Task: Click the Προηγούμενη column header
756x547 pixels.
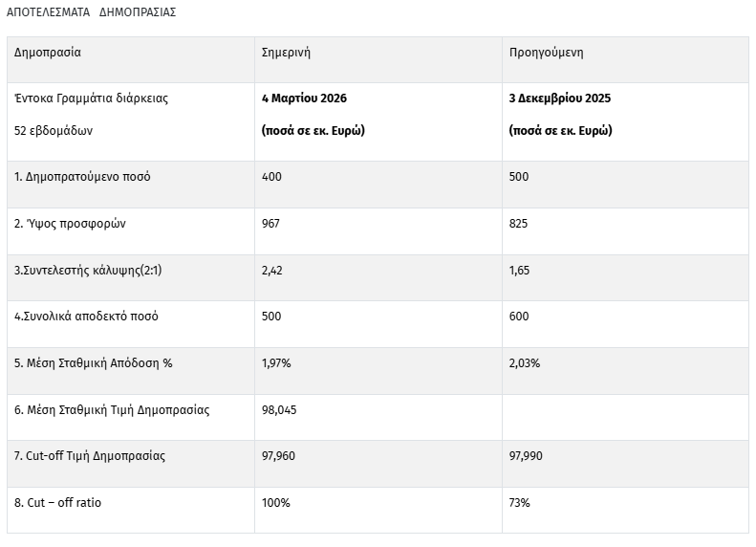Action: [547, 53]
